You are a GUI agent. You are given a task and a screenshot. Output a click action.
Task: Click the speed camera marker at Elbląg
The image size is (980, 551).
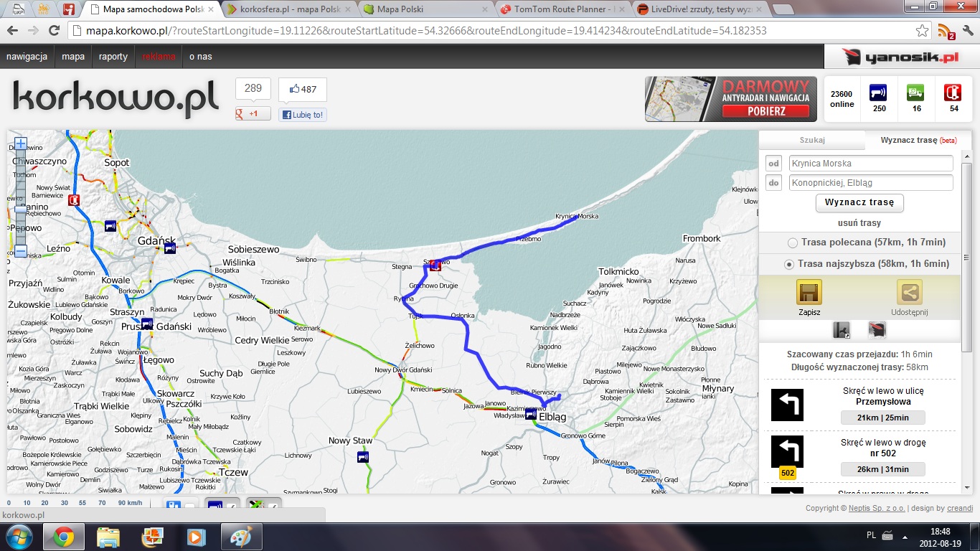click(531, 415)
